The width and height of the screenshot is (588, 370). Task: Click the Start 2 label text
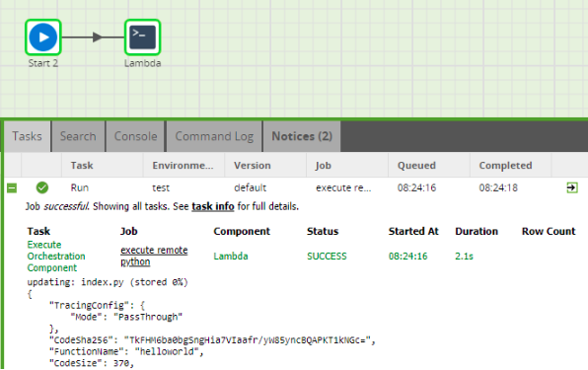(x=43, y=63)
